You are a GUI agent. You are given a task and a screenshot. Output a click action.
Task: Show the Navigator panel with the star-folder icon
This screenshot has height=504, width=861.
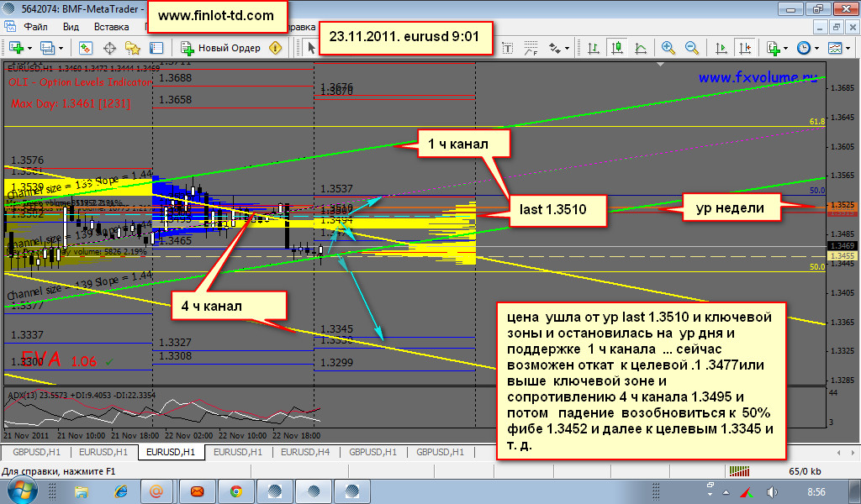click(133, 48)
